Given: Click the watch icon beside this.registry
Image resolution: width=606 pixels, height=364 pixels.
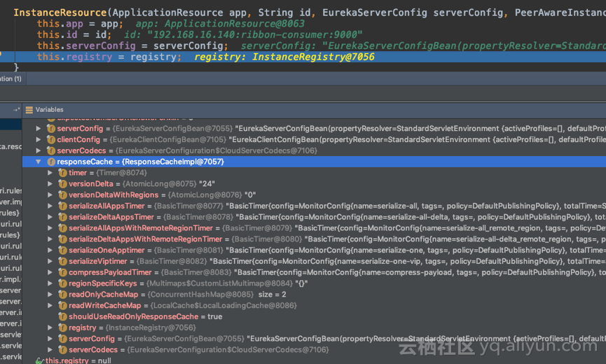Looking at the screenshot, I should coord(39,361).
